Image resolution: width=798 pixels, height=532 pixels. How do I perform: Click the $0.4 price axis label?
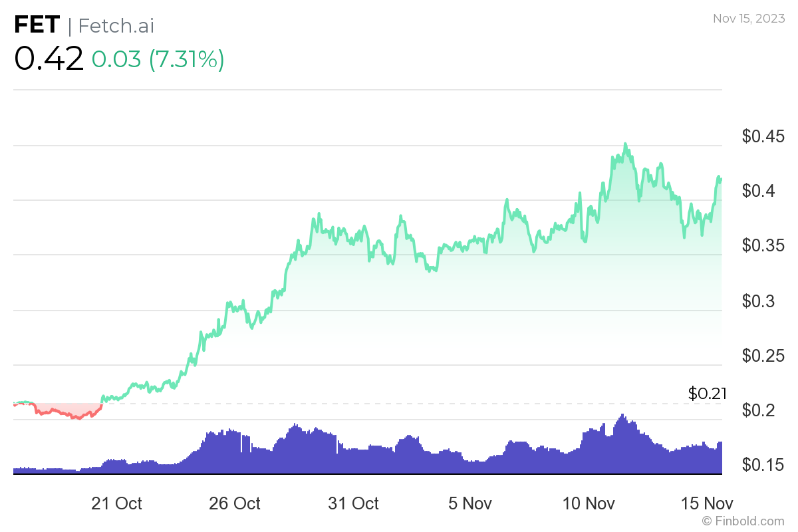(x=760, y=192)
